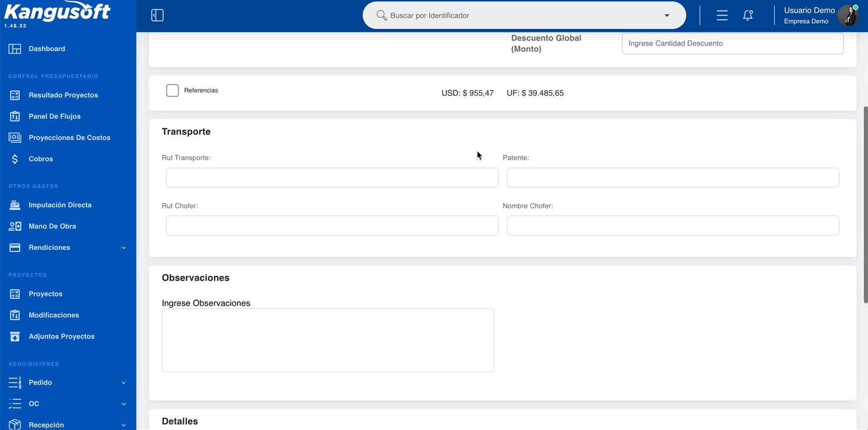Viewport: 868px width, 430px height.
Task: Expand the OC submenu chevron
Action: (124, 404)
